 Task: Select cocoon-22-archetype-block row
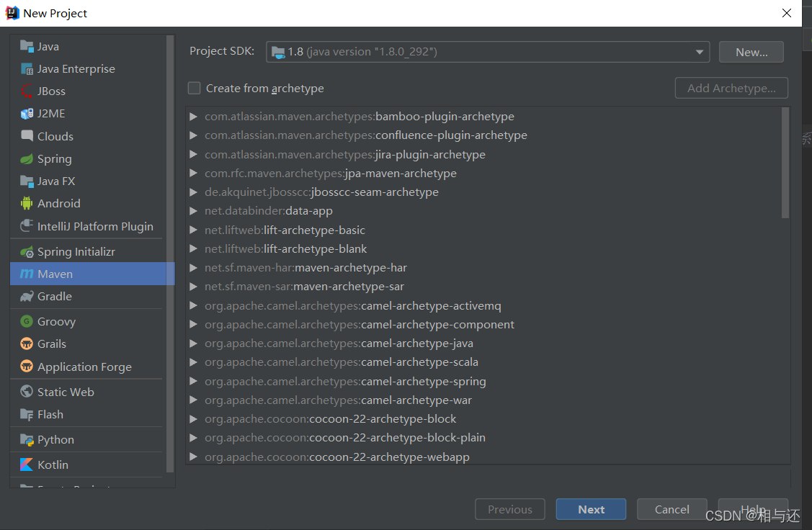(484, 418)
